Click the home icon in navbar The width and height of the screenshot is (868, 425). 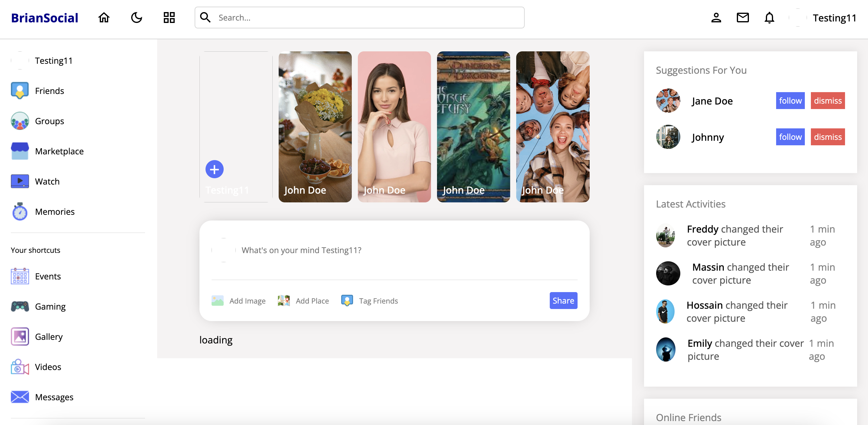pyautogui.click(x=104, y=18)
